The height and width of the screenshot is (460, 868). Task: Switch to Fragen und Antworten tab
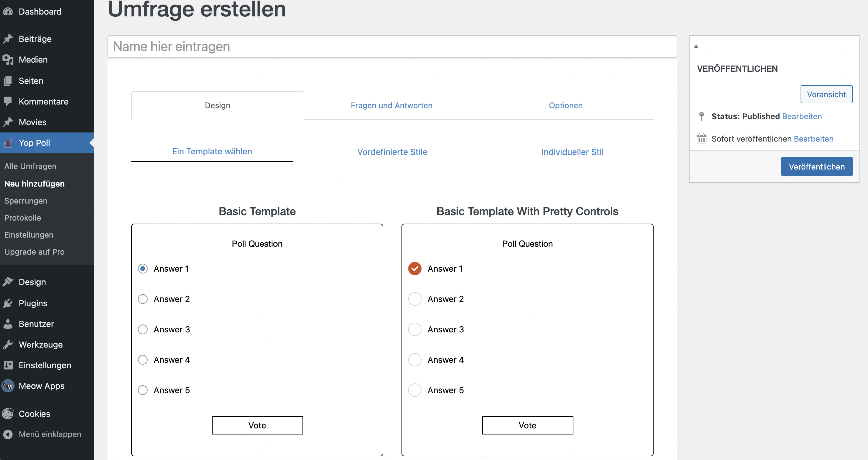391,105
